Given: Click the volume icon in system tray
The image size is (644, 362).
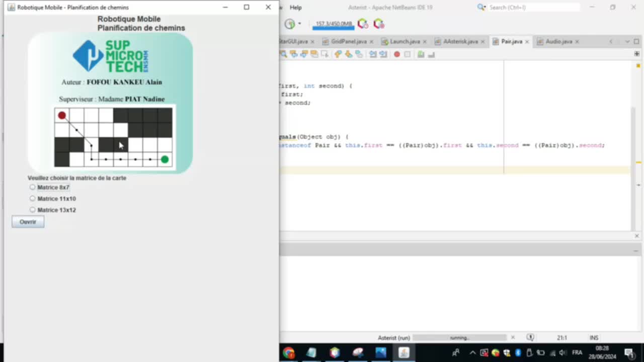Looking at the screenshot, I should click(x=563, y=353).
